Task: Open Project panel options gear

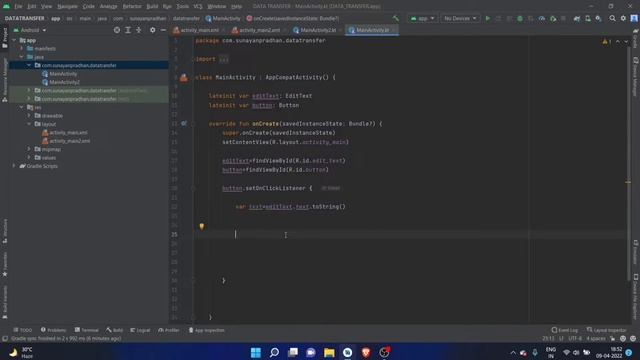Action: 153,30
